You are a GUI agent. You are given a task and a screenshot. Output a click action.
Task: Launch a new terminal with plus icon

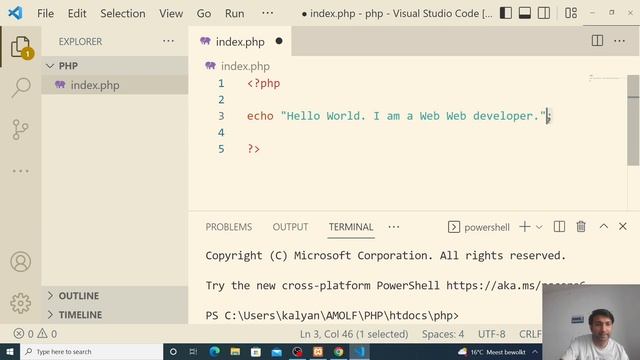tap(524, 227)
